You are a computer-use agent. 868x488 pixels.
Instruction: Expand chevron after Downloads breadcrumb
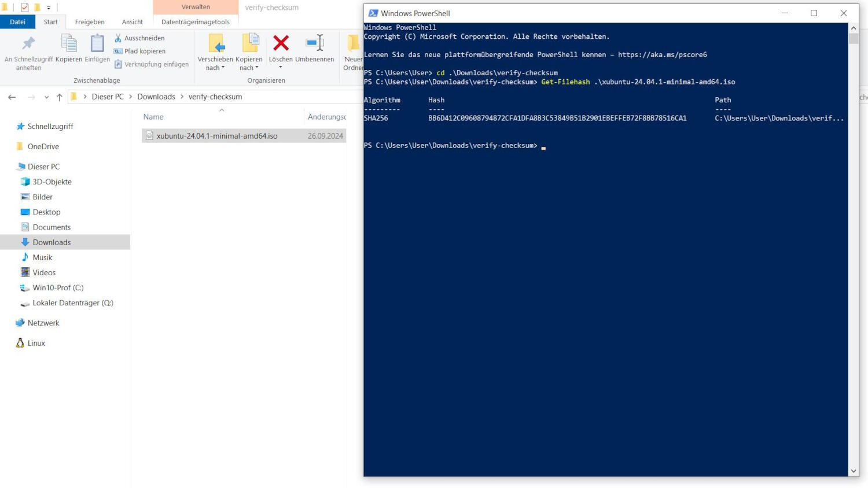[x=182, y=97]
